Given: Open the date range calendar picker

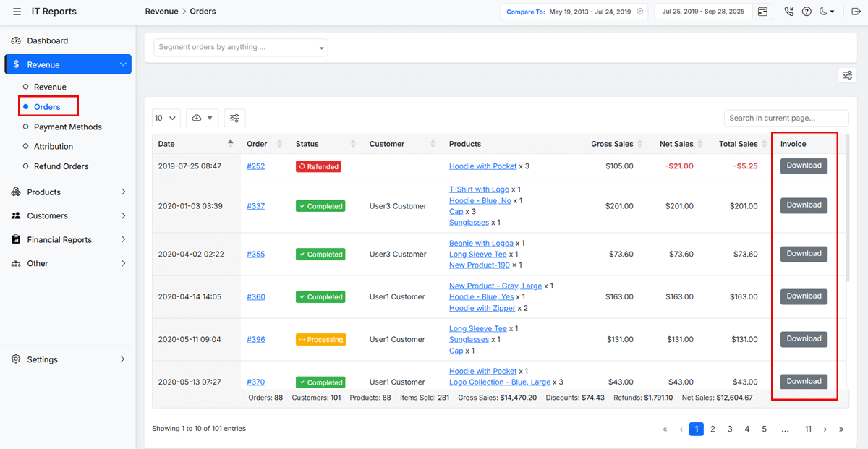Looking at the screenshot, I should (762, 12).
